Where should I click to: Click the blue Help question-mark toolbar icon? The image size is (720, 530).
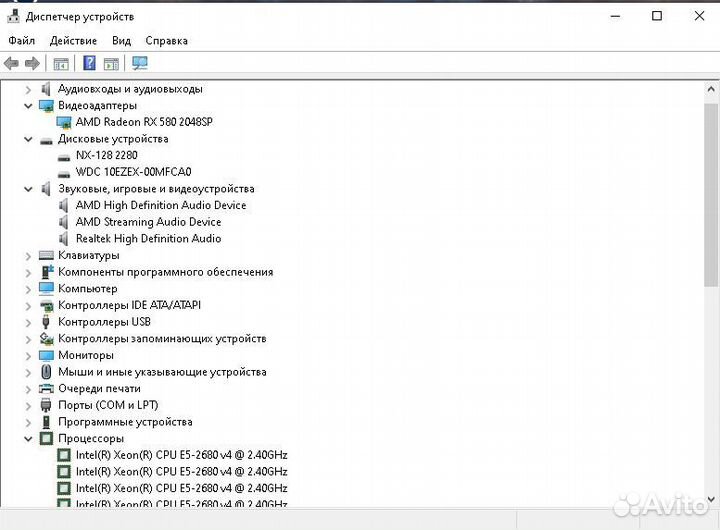coord(89,63)
